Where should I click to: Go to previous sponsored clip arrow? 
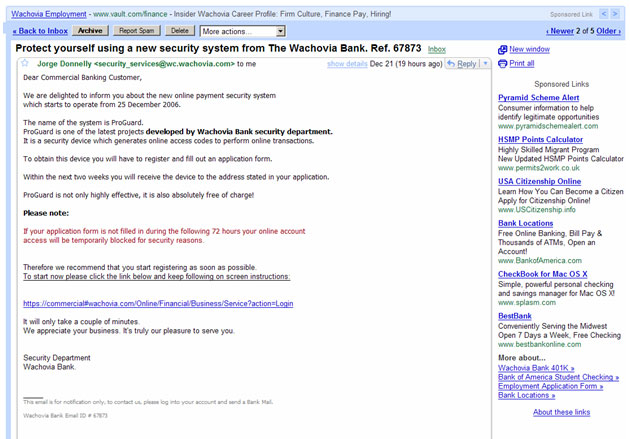click(x=603, y=16)
